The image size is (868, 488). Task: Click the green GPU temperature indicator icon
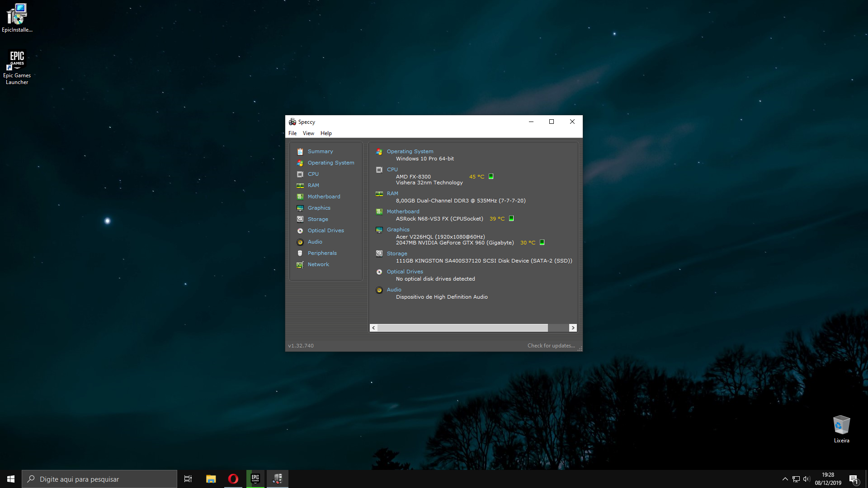pos(542,243)
